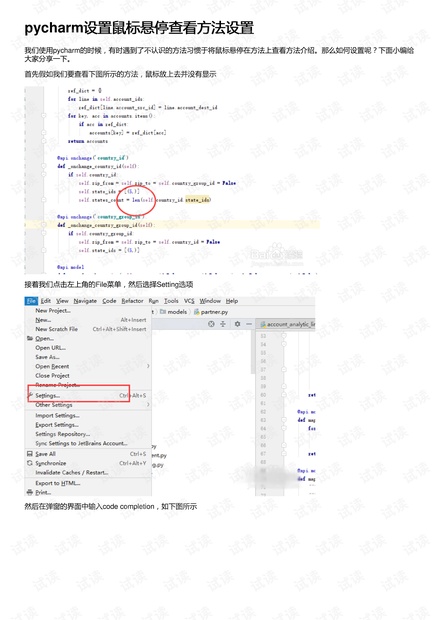Click the project panel gear icon
Image resolution: width=440 pixels, height=620 pixels.
237,324
